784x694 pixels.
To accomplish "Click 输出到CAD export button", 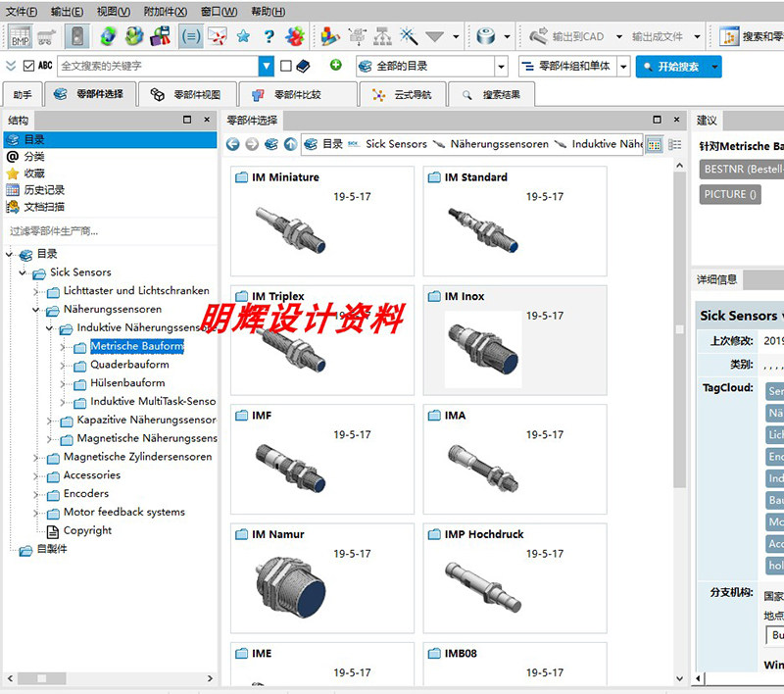I will (x=567, y=36).
